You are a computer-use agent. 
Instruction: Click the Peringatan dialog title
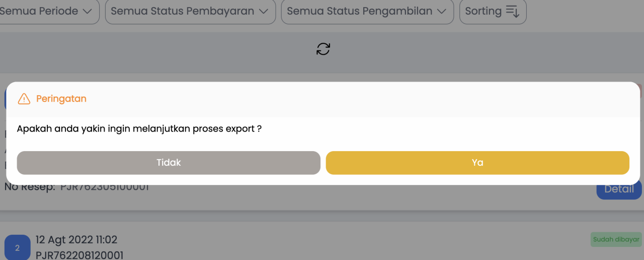61,99
